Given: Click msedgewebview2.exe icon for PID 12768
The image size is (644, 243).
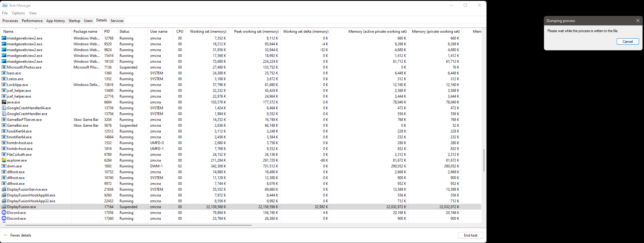Looking at the screenshot, I should [x=4, y=38].
